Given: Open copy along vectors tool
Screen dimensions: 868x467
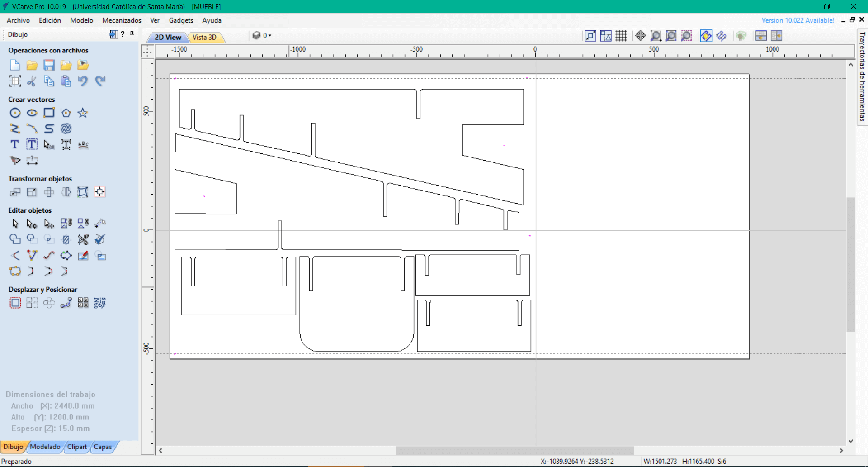Looking at the screenshot, I should coord(66,303).
